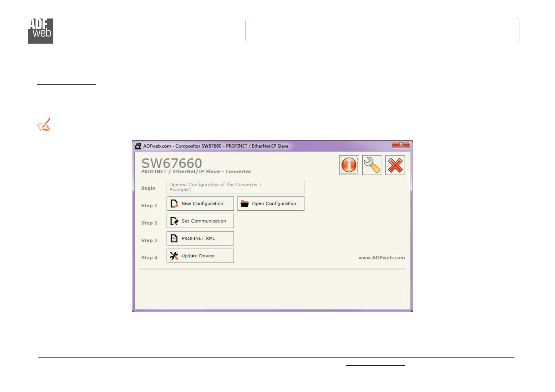Open the Set Communication step
555x392 pixels.
click(x=200, y=221)
